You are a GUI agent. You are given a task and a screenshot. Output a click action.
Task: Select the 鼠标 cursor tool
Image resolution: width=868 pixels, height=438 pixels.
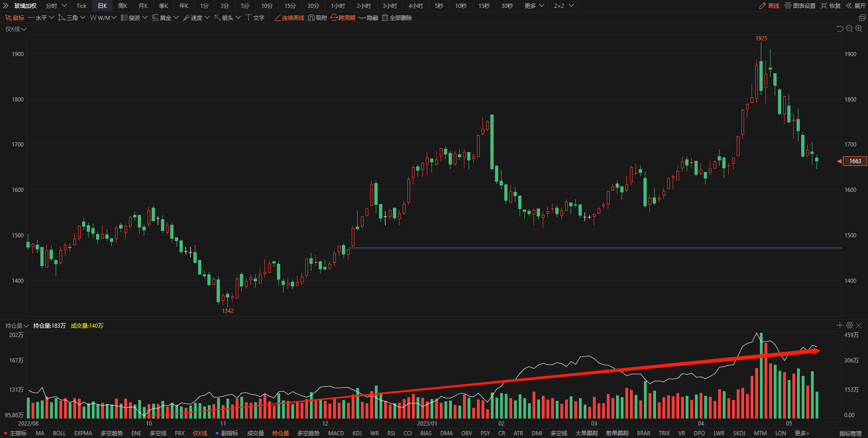point(14,18)
